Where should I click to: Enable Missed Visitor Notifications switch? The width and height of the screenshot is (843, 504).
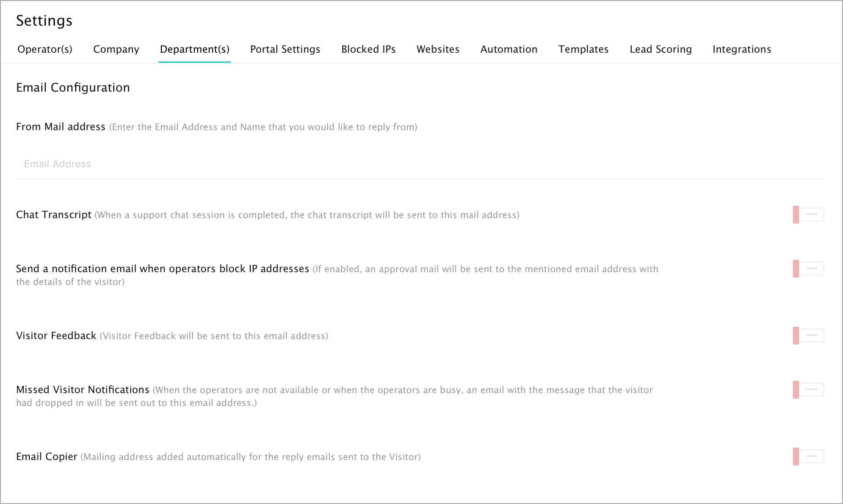point(809,389)
